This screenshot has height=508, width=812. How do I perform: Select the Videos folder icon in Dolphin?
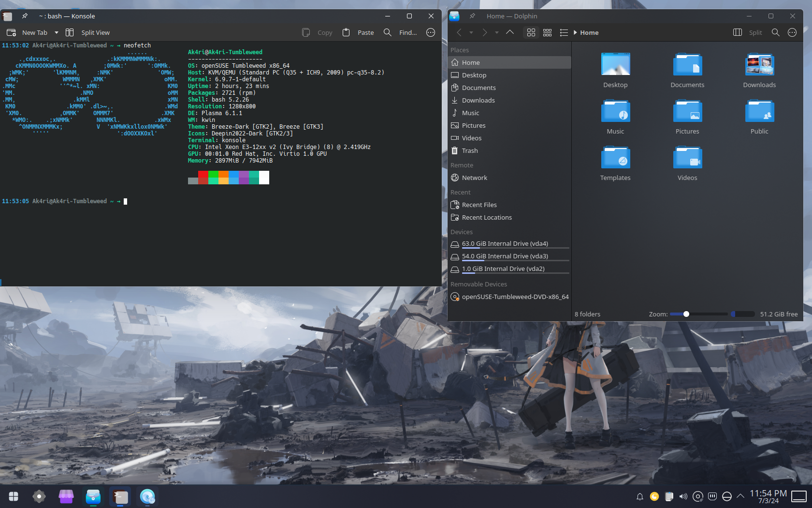coord(687,157)
